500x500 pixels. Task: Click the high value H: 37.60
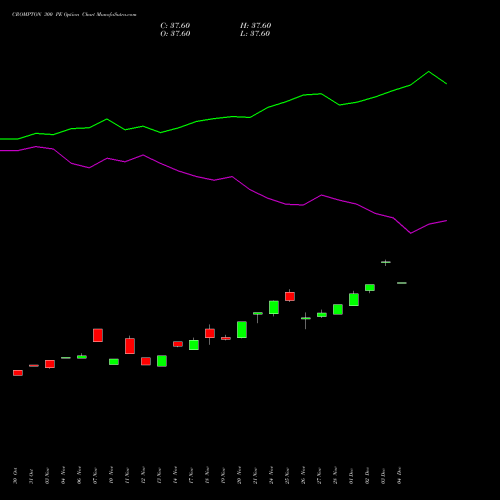256,26
